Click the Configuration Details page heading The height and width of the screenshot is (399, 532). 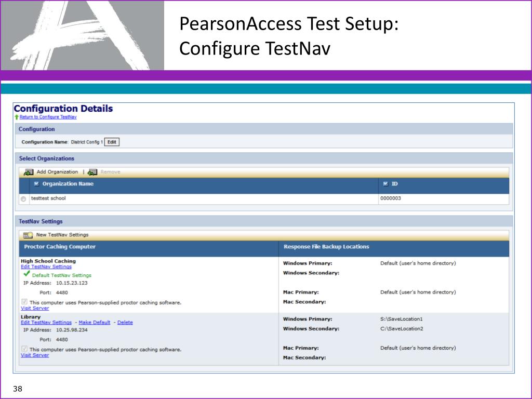coord(63,109)
